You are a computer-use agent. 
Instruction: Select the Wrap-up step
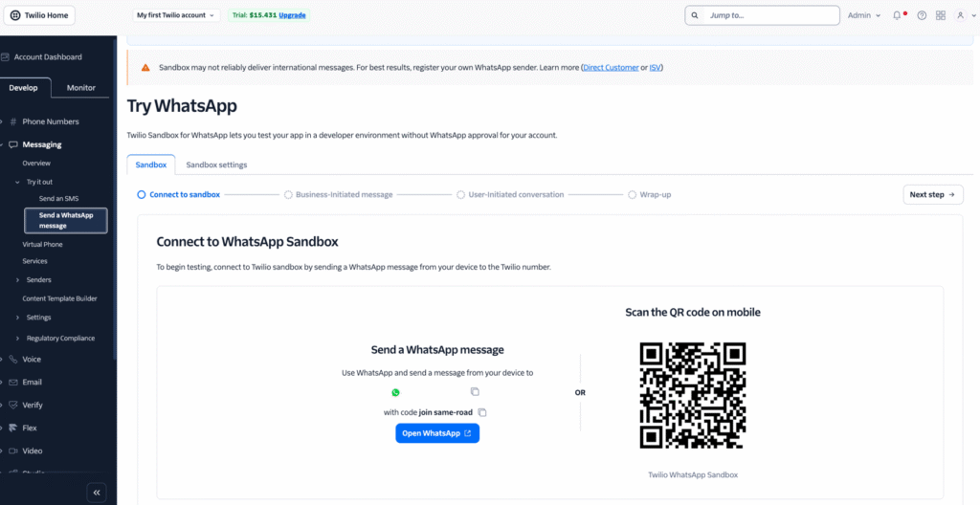click(x=650, y=194)
